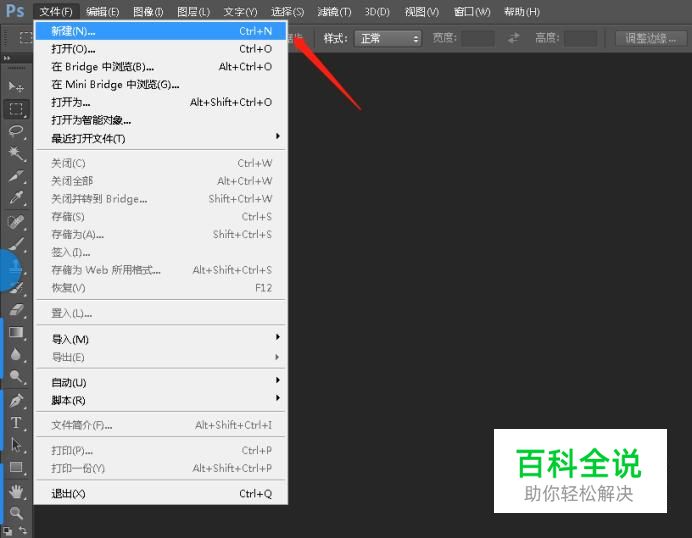Screen dimensions: 692x538
Task: Expand the 自动(U) submenu
Action: (161, 382)
